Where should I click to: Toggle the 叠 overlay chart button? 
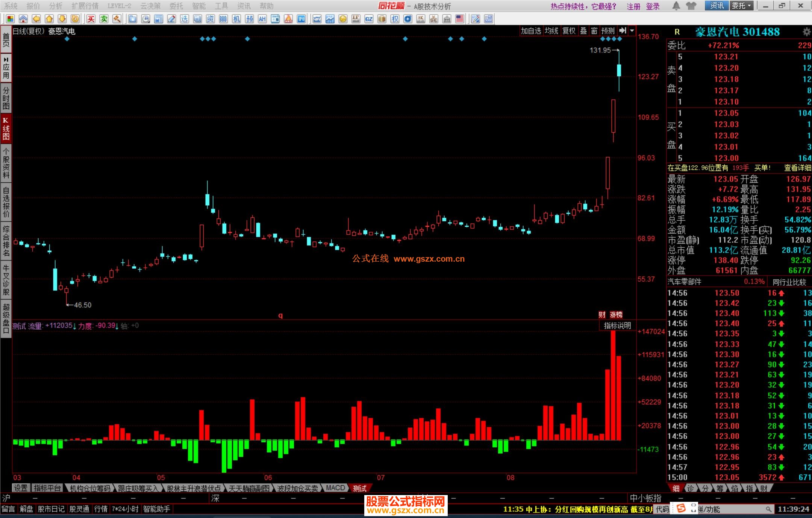(583, 31)
